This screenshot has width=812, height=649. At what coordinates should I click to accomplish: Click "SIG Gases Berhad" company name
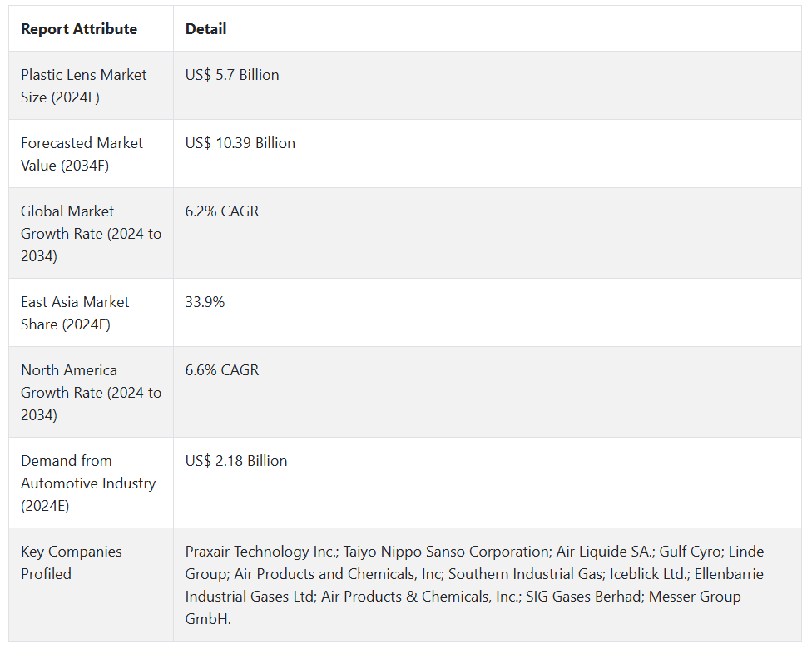[x=585, y=597]
